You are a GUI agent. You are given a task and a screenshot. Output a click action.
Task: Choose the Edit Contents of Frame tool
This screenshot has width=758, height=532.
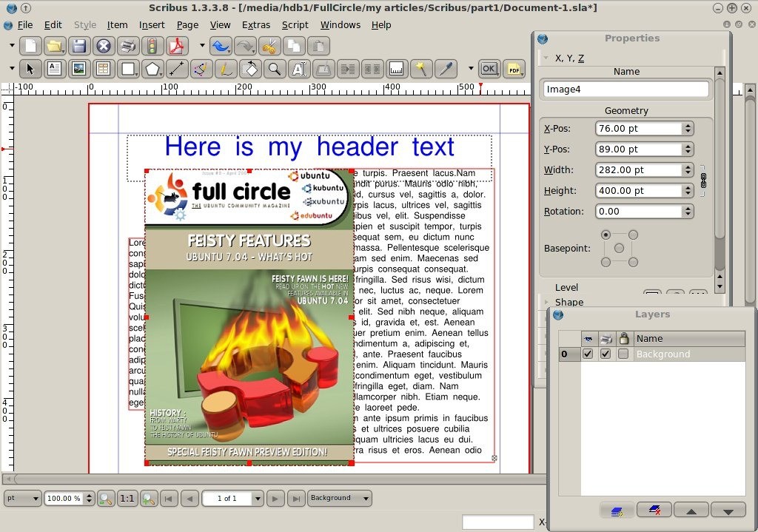299,69
